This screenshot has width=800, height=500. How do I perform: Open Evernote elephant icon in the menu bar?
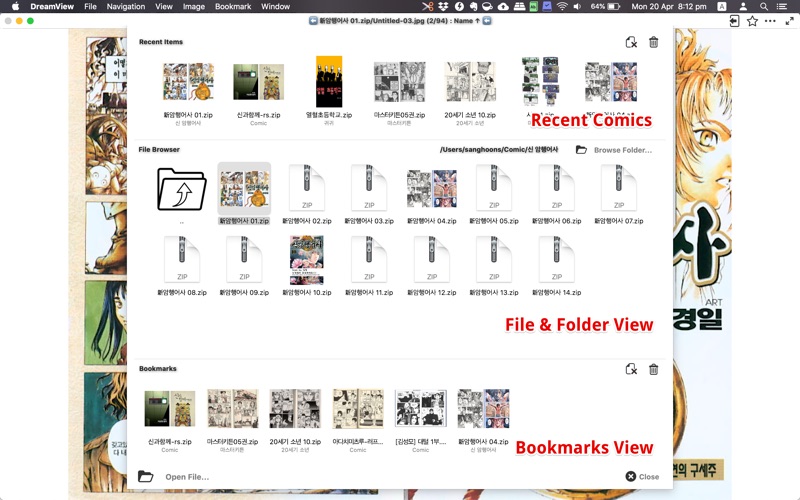(x=473, y=7)
